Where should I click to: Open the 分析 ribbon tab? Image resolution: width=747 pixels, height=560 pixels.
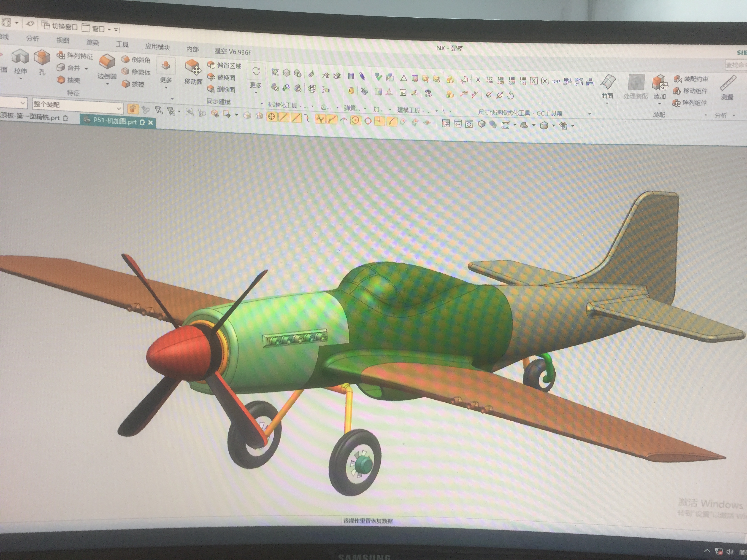click(33, 38)
